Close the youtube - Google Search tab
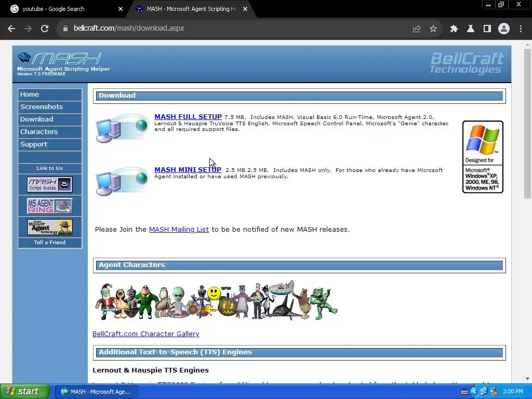 [x=121, y=9]
